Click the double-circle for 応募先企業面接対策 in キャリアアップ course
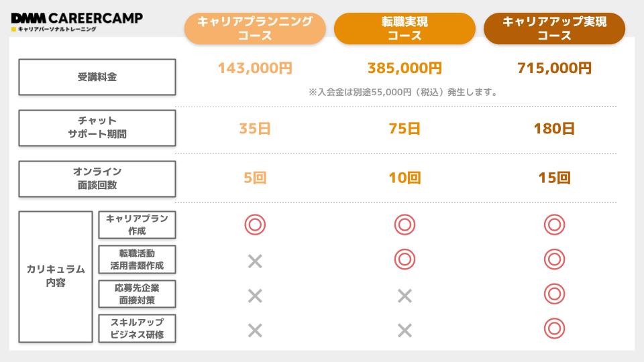644x362 pixels. point(555,294)
